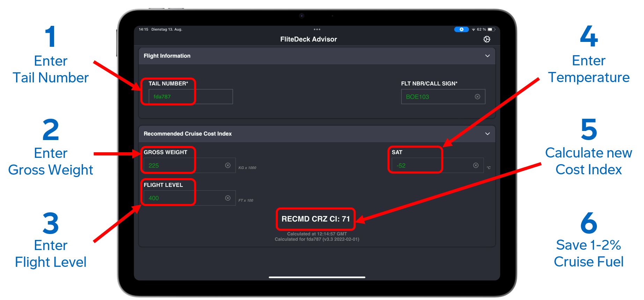Tap the RECMD CRZ CI: 71 result
644x300 pixels.
[316, 219]
